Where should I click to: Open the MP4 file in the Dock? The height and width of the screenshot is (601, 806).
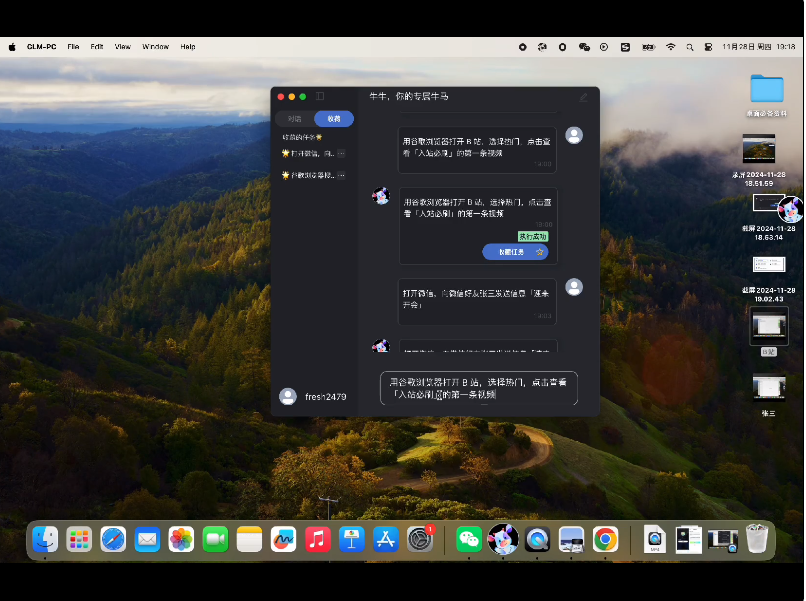(x=654, y=539)
